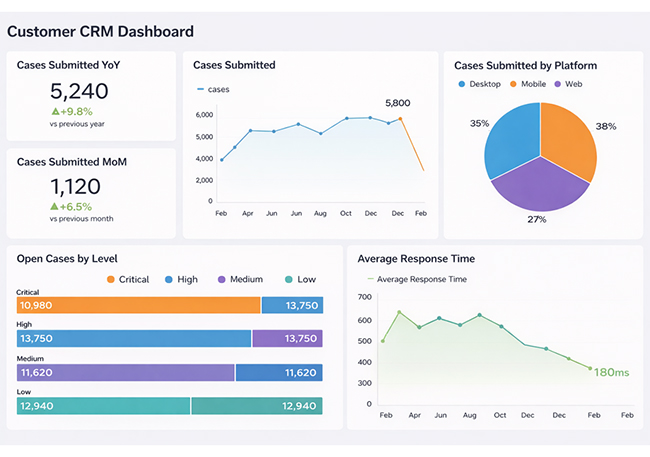Click the Web legend dot in platform chart
Screen dimensions: 650x457
[x=558, y=84]
